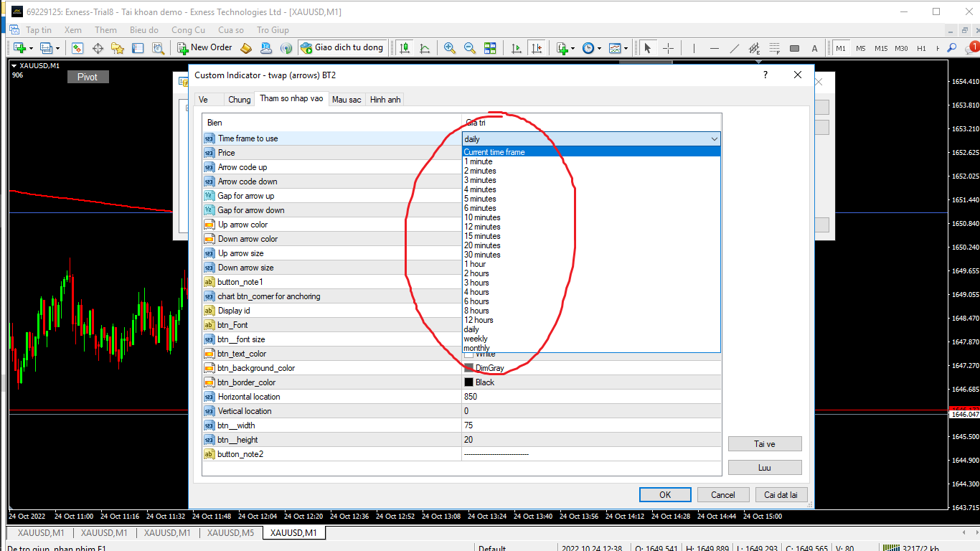Expand the indicators list dropdown arrow
Screen dimensions: 980x551
tap(573, 48)
